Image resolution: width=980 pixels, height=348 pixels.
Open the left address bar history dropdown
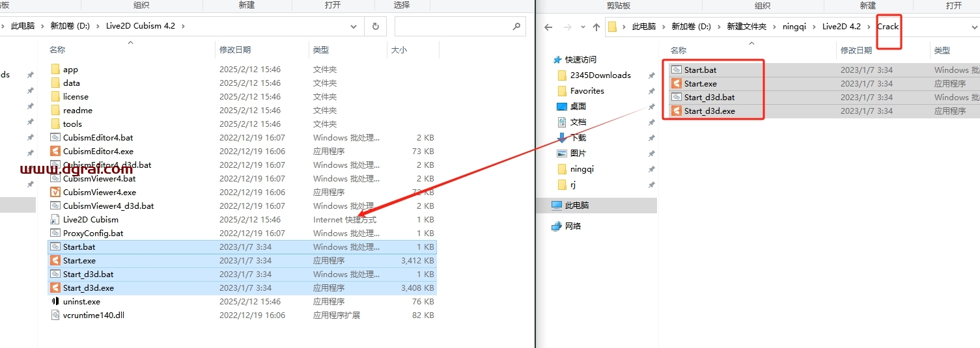point(354,26)
